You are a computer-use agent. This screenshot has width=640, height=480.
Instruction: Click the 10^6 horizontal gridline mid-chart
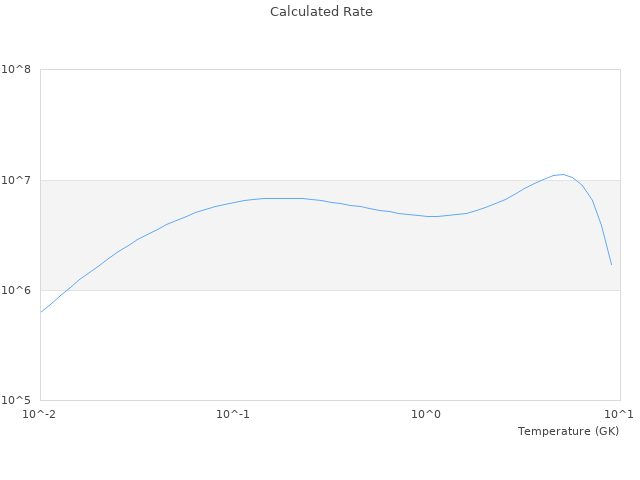click(x=330, y=290)
